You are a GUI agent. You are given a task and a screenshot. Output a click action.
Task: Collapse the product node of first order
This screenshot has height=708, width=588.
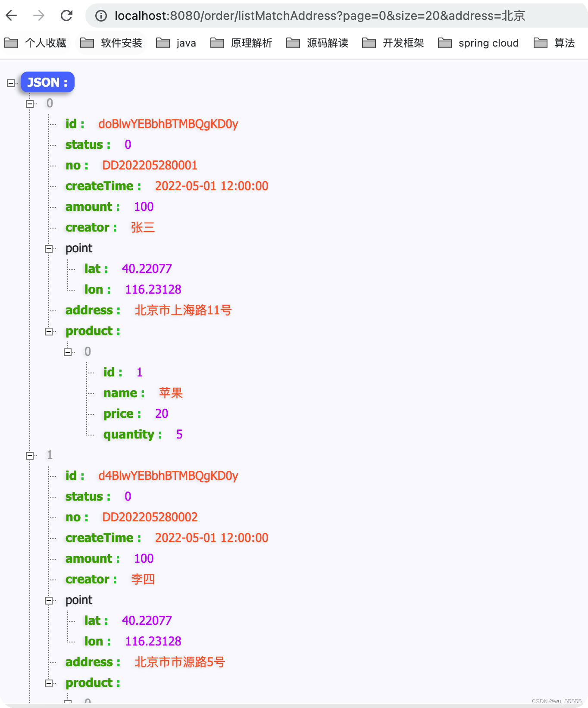pyautogui.click(x=49, y=332)
